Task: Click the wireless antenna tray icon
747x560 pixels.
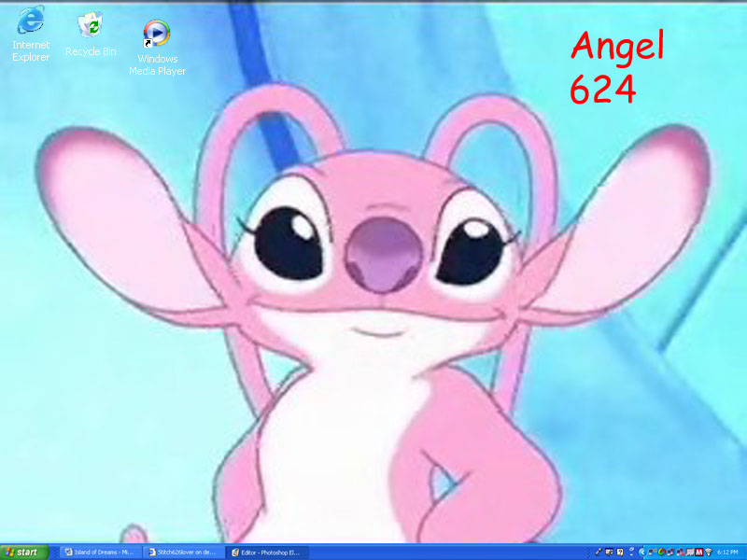Action: click(707, 551)
